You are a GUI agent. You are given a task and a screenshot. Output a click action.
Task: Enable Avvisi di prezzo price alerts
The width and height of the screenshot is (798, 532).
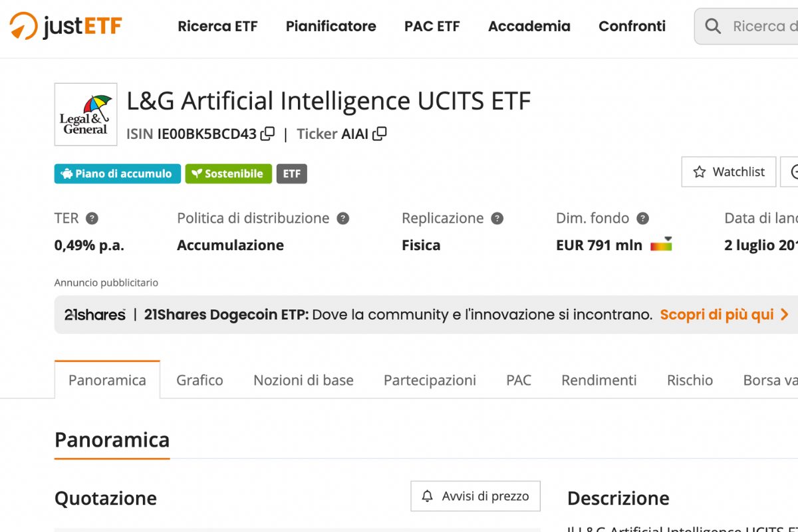[x=475, y=496]
